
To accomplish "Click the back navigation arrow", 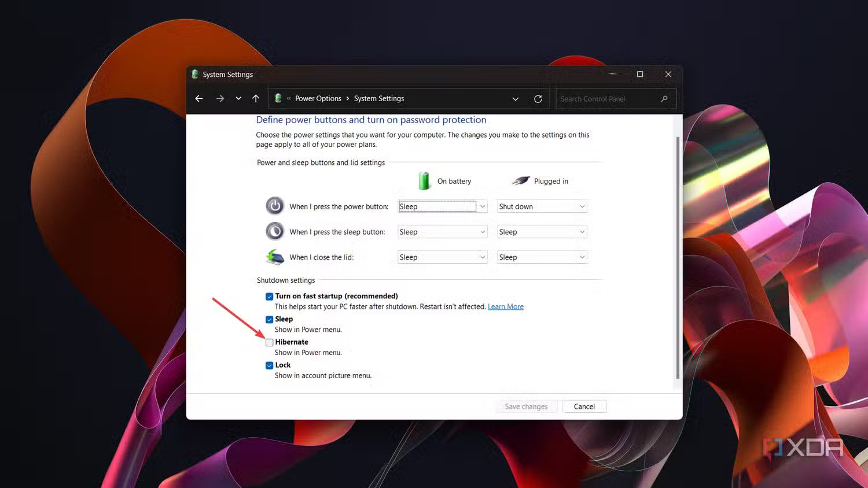I will (199, 98).
